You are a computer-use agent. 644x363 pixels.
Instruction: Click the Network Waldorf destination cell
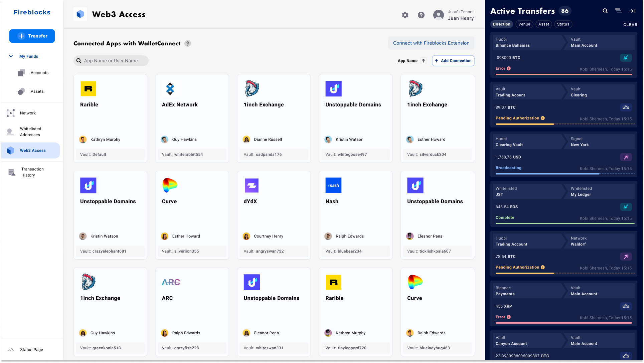tap(600, 241)
